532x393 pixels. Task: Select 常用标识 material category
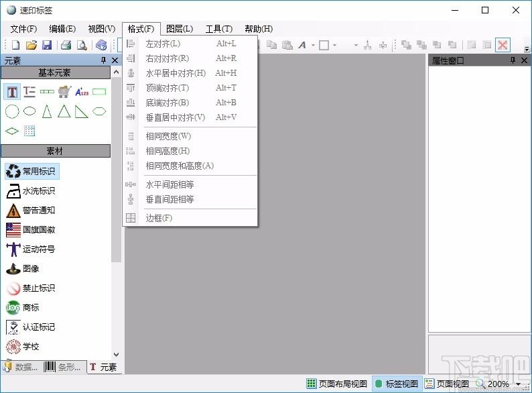[x=32, y=171]
